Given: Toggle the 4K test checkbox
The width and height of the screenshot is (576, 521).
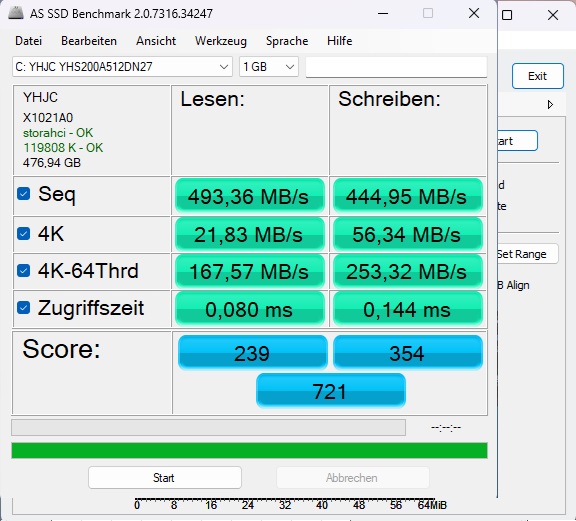Looking at the screenshot, I should (24, 234).
